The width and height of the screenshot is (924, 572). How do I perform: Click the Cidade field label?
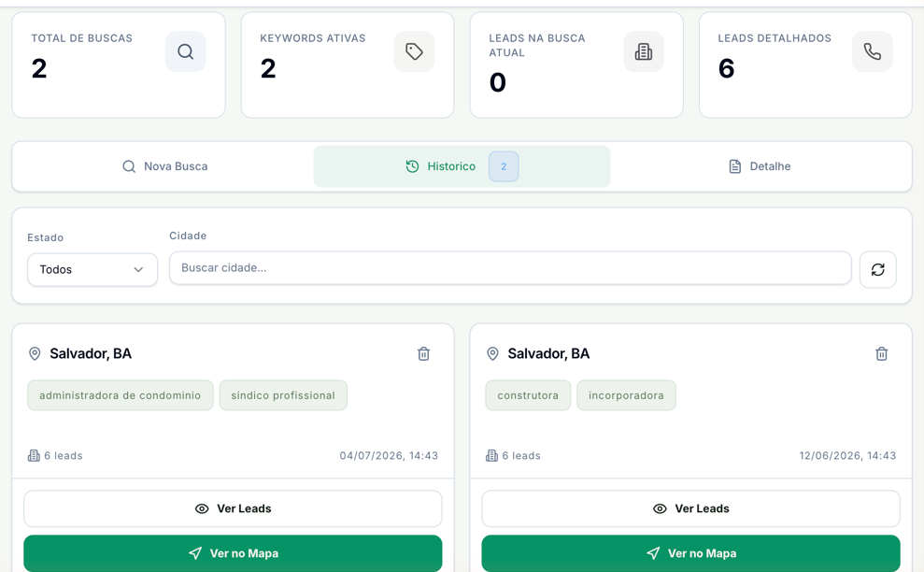click(x=188, y=236)
